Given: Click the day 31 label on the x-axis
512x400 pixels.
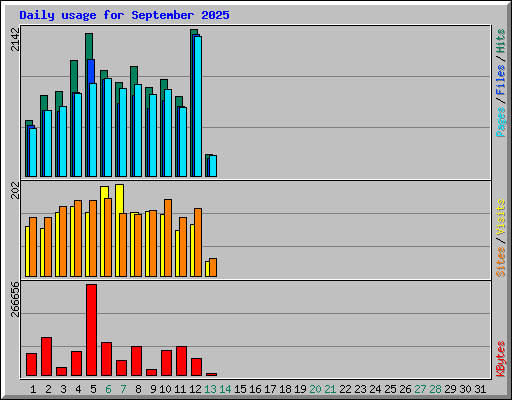Looking at the screenshot, I should [x=480, y=389].
